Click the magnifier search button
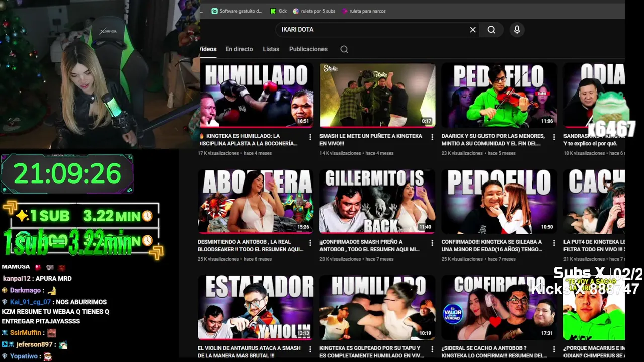 (491, 30)
